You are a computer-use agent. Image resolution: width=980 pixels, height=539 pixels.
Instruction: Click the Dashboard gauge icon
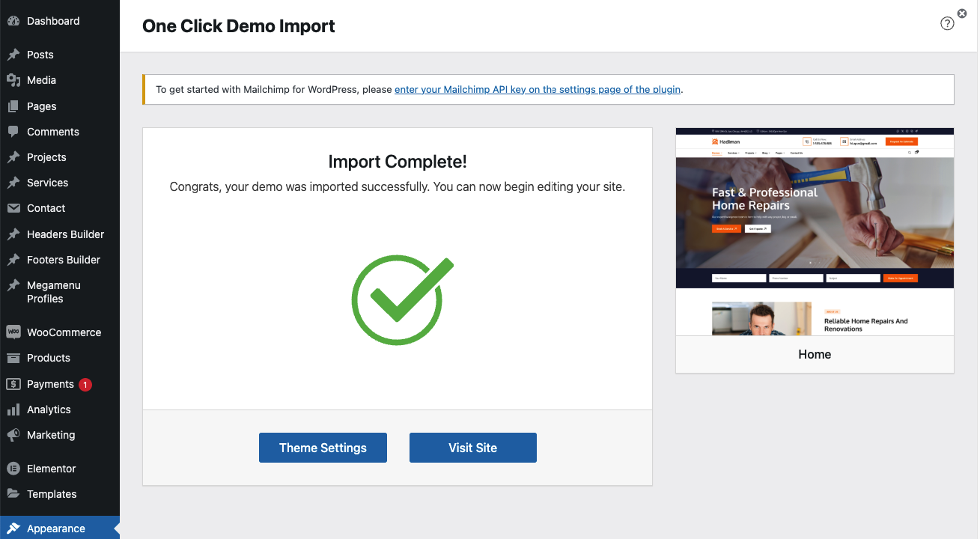tap(13, 21)
